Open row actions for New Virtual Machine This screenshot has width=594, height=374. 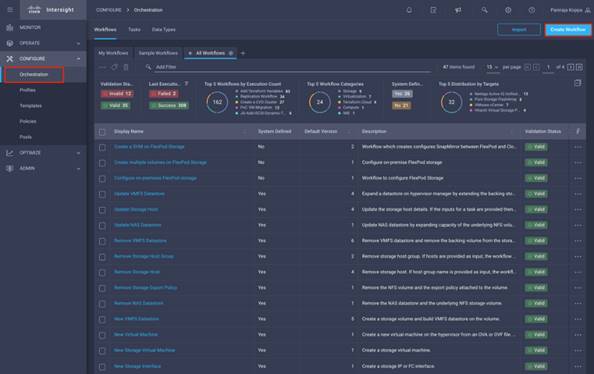coord(578,335)
